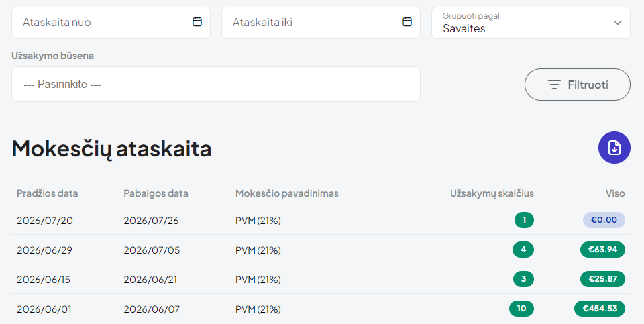The width and height of the screenshot is (644, 324).
Task: Click order count badge showing 10
Action: pyautogui.click(x=522, y=309)
